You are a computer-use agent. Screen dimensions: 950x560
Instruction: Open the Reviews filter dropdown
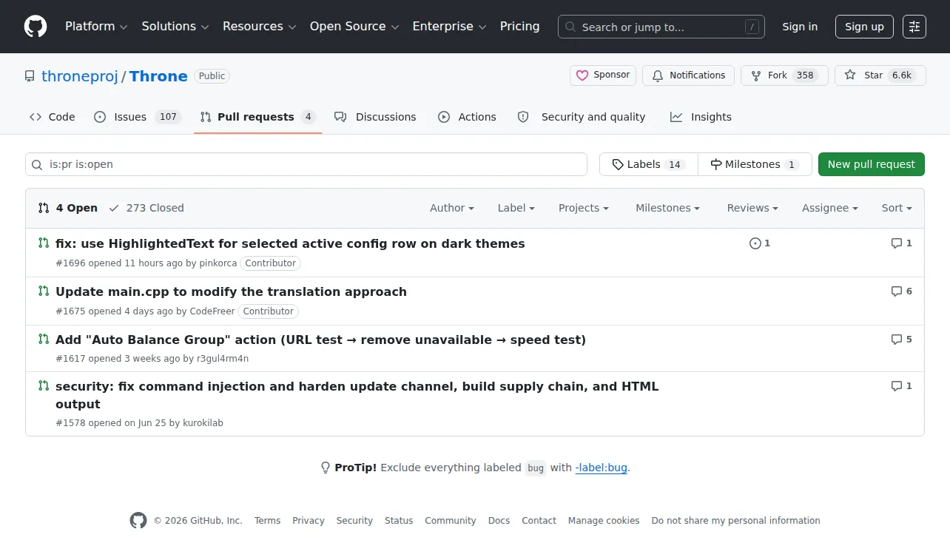(x=752, y=208)
